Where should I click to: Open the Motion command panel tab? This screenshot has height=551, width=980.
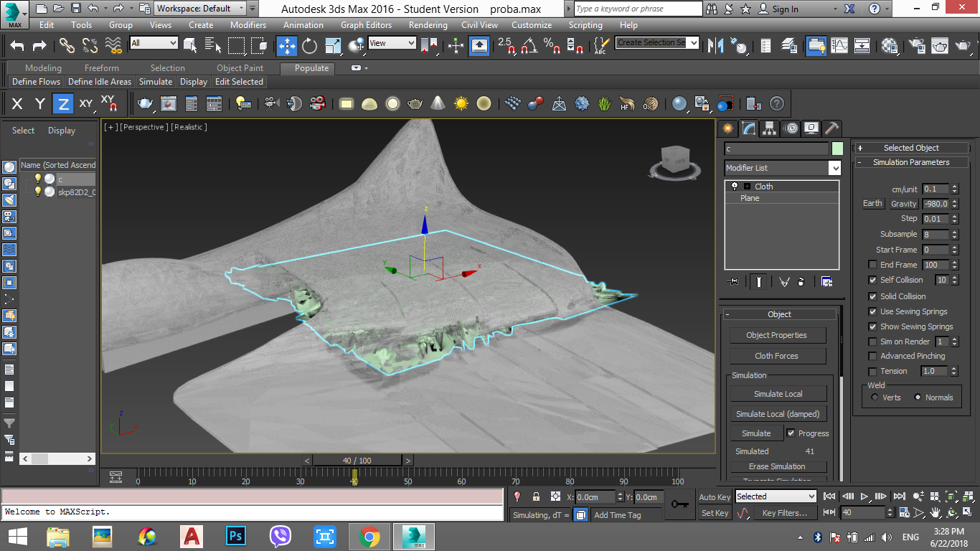791,128
